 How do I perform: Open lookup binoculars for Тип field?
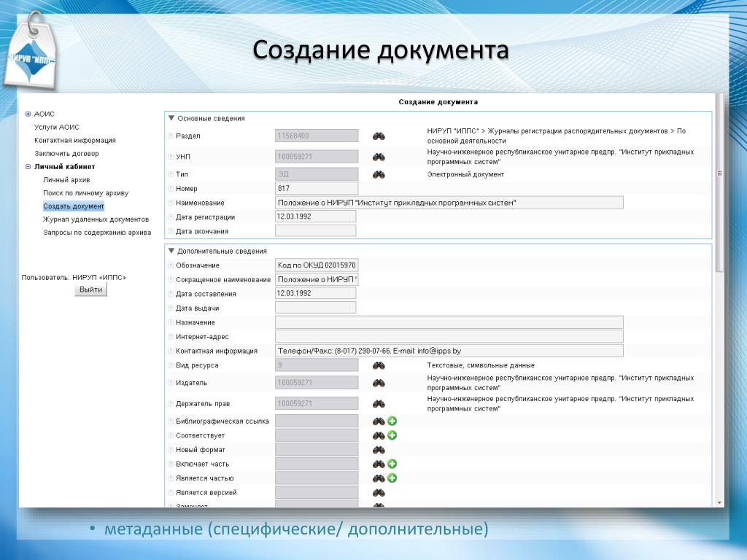tap(379, 174)
